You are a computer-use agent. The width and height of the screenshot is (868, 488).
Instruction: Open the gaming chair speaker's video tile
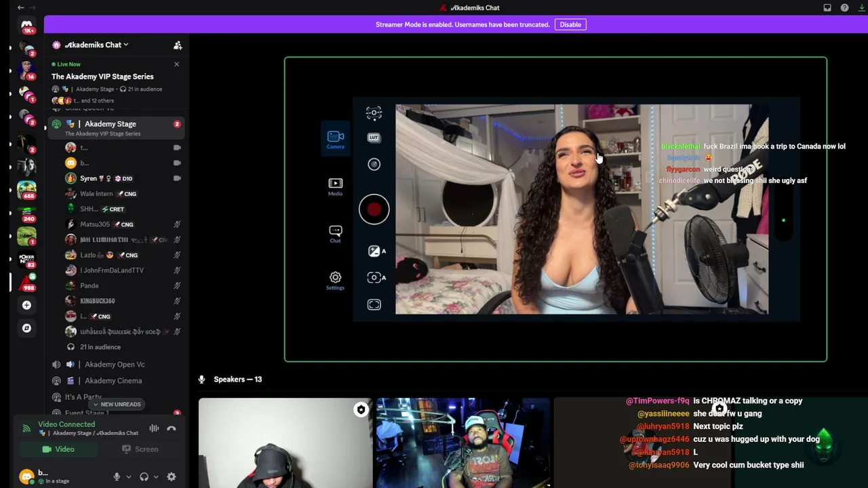click(463, 443)
